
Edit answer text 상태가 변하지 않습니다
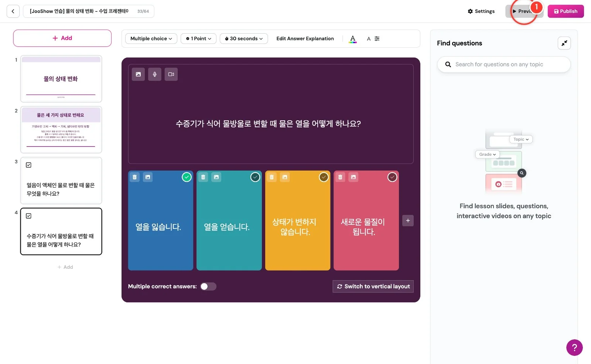coord(294,227)
